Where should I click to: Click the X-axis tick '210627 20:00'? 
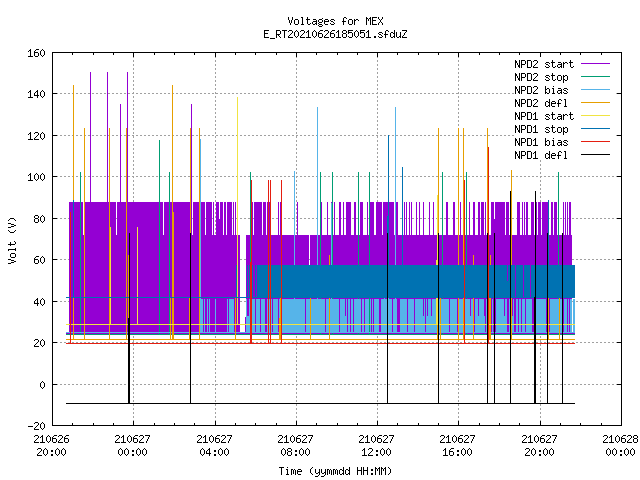[x=540, y=446]
